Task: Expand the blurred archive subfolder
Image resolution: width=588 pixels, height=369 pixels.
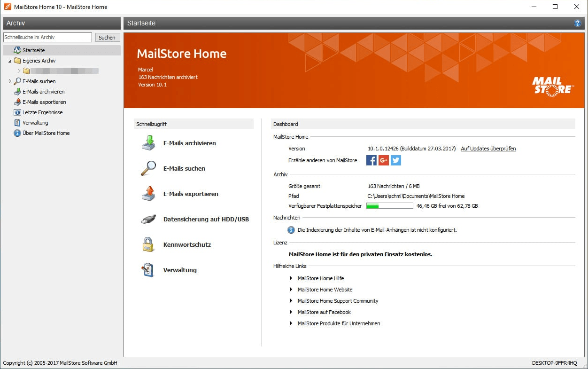Action: coord(19,71)
